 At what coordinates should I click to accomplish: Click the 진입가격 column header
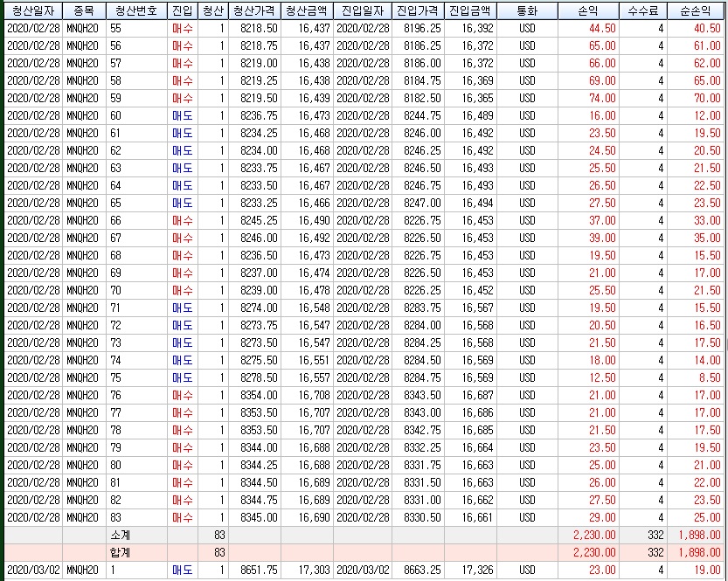pyautogui.click(x=418, y=10)
